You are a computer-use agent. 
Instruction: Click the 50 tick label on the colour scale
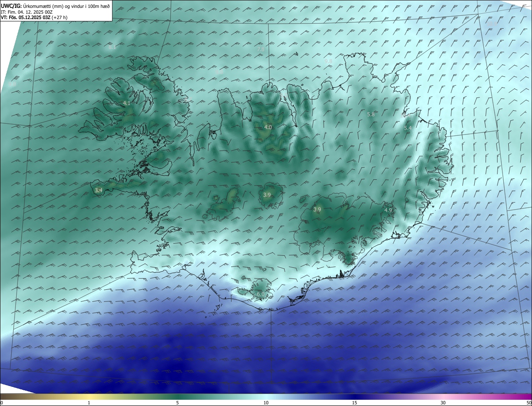529,403
